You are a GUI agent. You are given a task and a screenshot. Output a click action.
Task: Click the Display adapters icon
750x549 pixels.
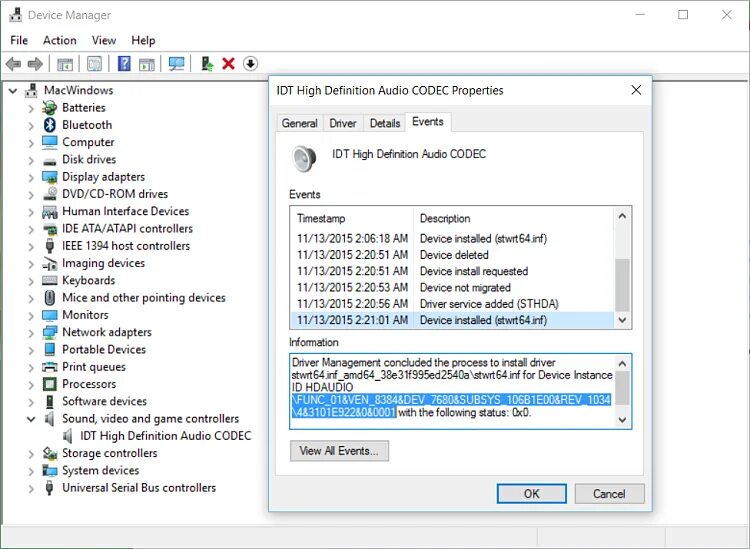point(50,177)
